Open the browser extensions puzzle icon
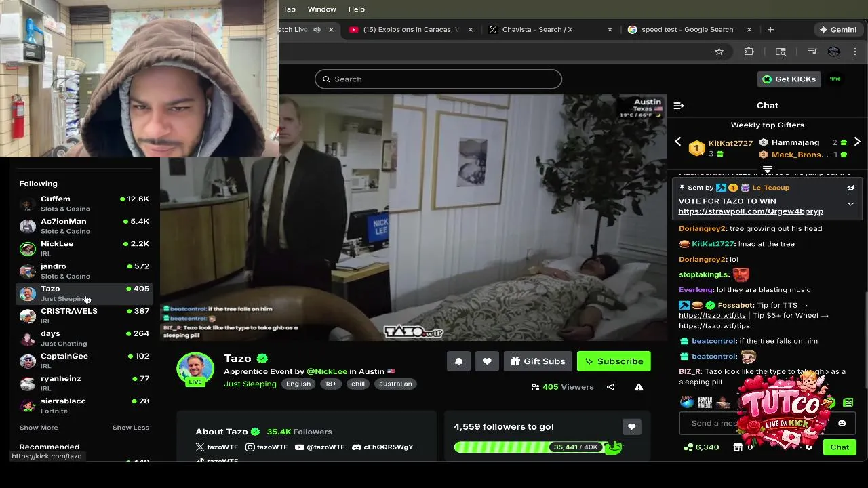The width and height of the screenshot is (868, 488). pos(749,52)
